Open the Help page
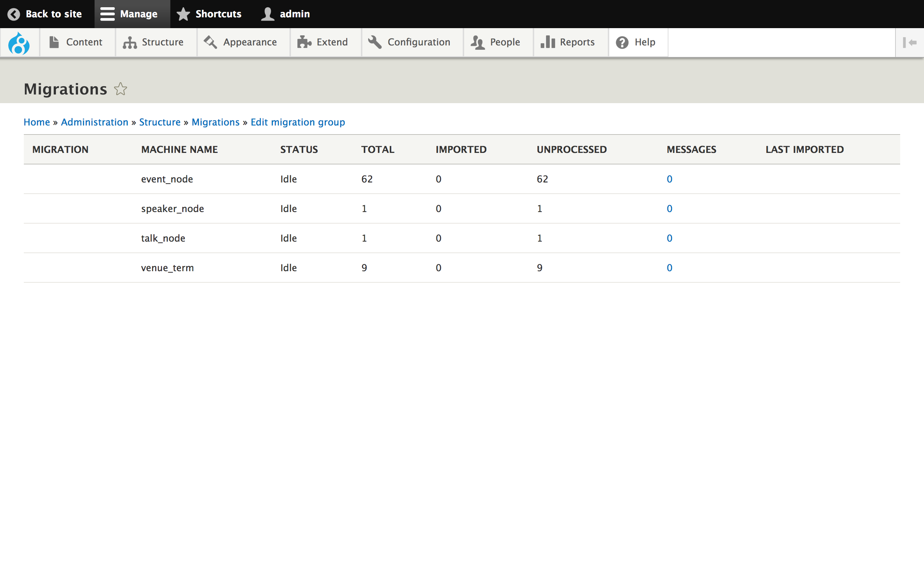Screen dimensions: 924x577 (x=636, y=42)
